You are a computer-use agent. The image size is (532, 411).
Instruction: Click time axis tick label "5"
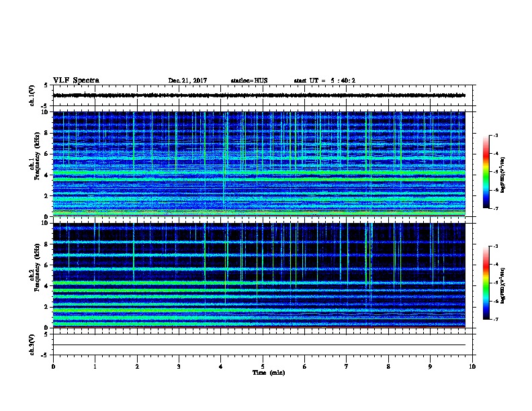(263, 367)
